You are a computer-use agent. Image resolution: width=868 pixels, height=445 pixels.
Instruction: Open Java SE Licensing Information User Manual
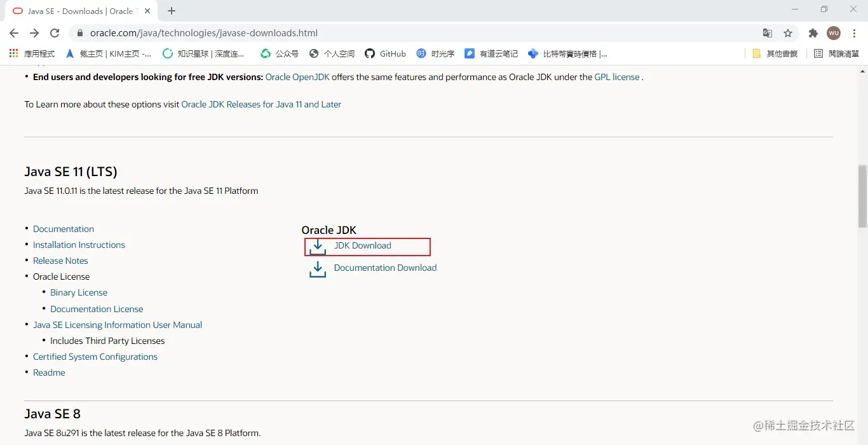tap(118, 325)
